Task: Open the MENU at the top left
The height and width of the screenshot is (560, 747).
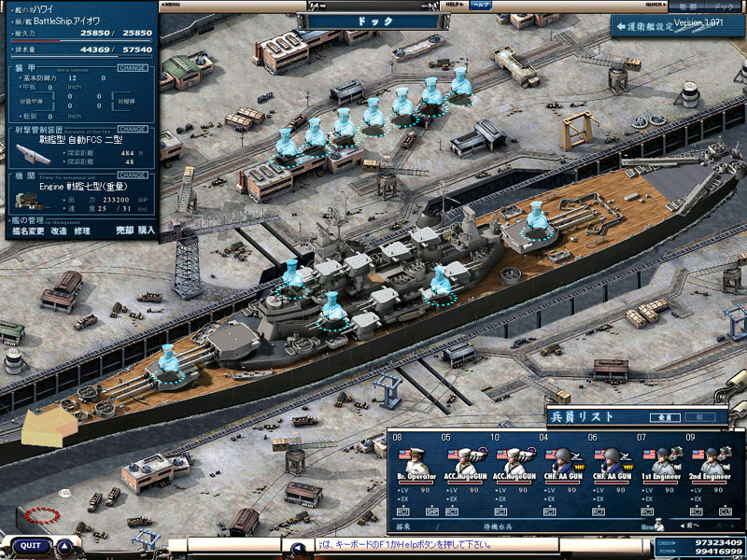Action: [x=170, y=5]
